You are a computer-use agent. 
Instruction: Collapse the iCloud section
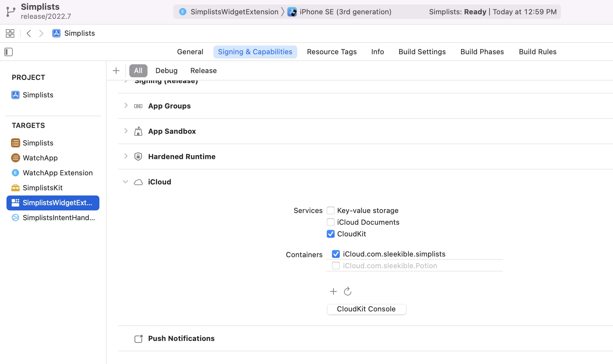tap(125, 182)
